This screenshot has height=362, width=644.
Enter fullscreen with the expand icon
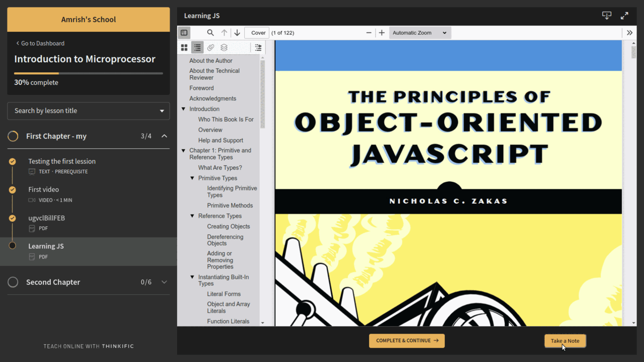(x=624, y=16)
